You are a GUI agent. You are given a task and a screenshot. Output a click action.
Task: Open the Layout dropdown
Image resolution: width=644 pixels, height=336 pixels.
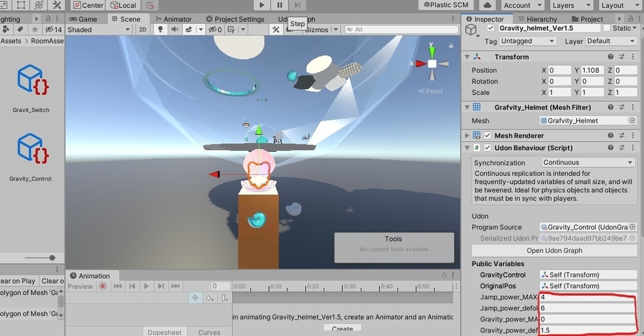620,5
